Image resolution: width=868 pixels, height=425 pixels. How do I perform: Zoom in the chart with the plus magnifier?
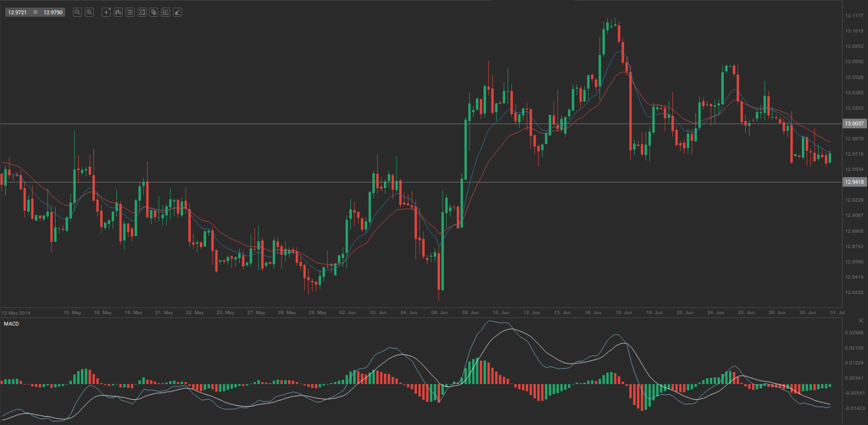pos(89,12)
